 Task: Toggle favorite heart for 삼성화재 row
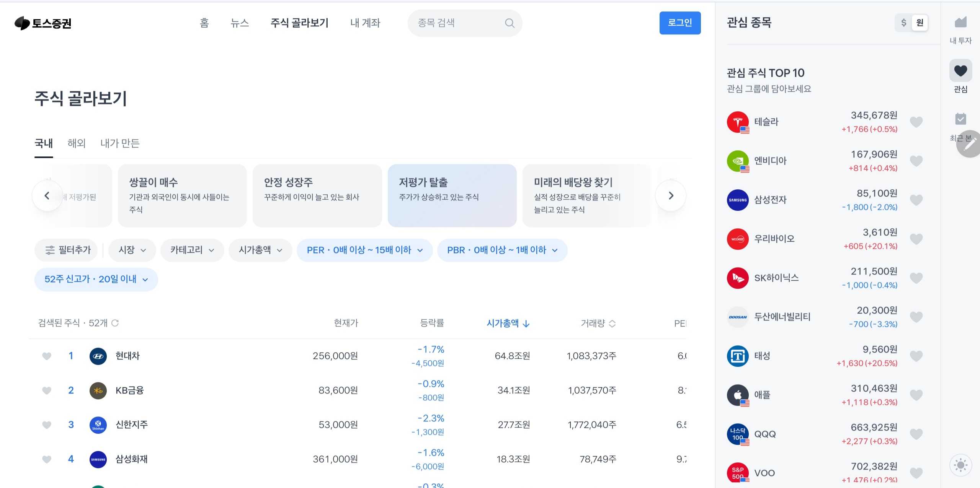click(x=47, y=459)
